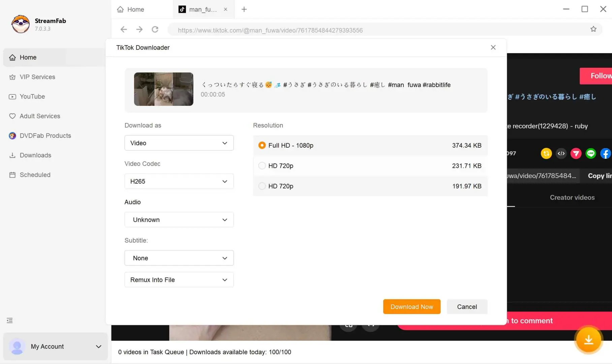
Task: Click the 374.34 KB file size
Action: point(467,145)
